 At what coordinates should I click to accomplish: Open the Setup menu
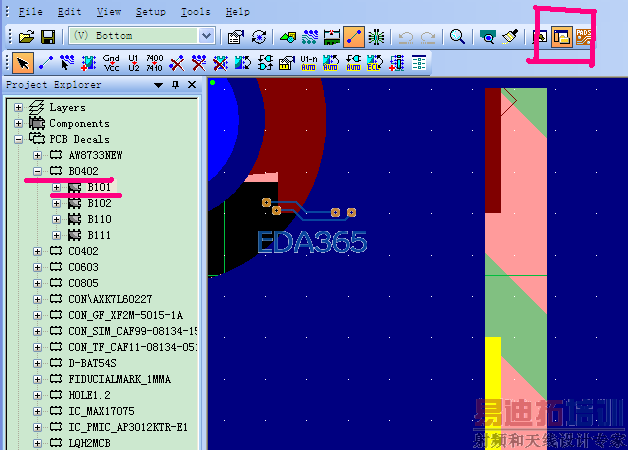point(151,12)
